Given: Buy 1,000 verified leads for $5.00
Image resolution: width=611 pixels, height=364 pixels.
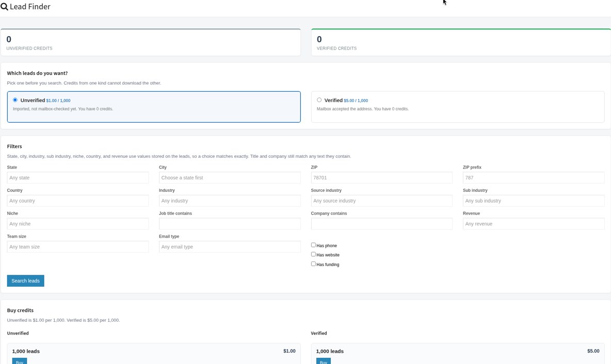Looking at the screenshot, I should (324, 361).
